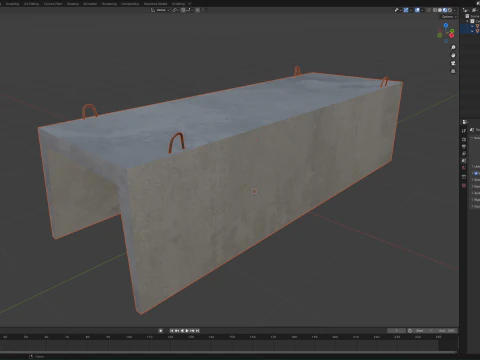The image size is (480, 360).
Task: Click the pan hand icon in viewport
Action: (453, 55)
